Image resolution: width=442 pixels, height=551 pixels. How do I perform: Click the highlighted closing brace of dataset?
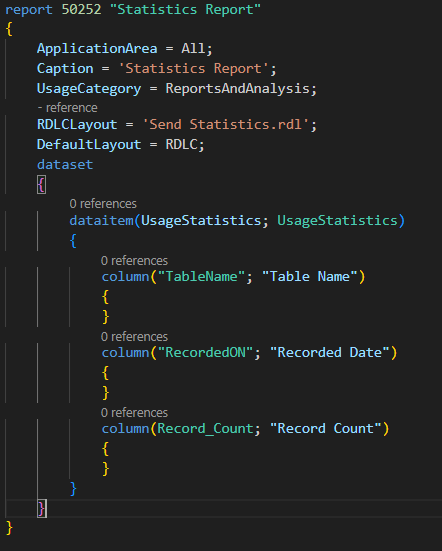(41, 508)
